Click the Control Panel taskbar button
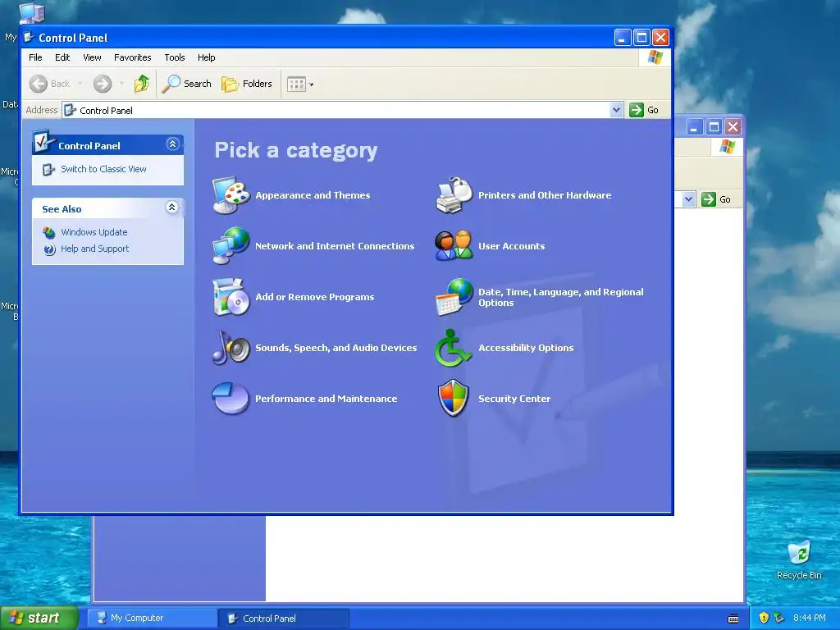Image resolution: width=840 pixels, height=630 pixels. tap(283, 619)
